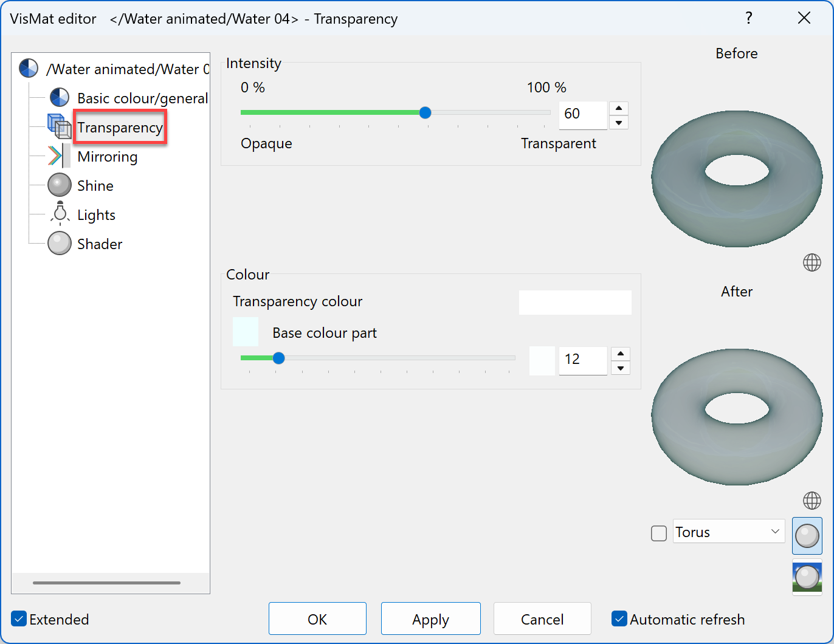Select Basic colour/general in the tree
This screenshot has height=644, width=834.
[x=143, y=98]
